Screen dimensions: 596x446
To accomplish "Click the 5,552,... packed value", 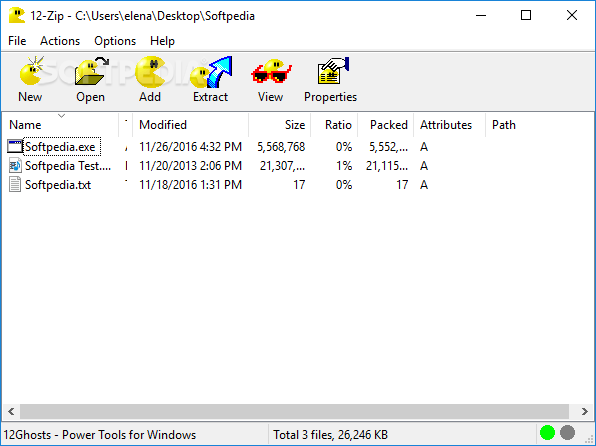I will [388, 147].
